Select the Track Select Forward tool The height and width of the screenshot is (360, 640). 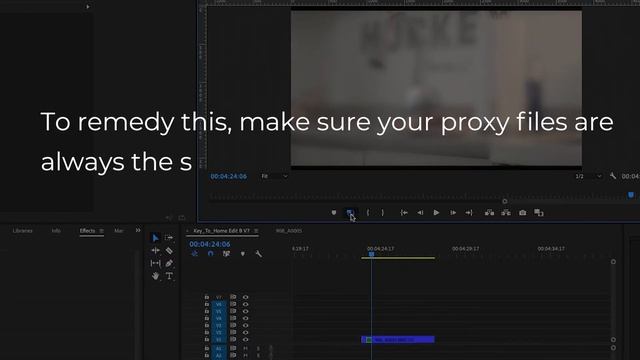pyautogui.click(x=169, y=238)
